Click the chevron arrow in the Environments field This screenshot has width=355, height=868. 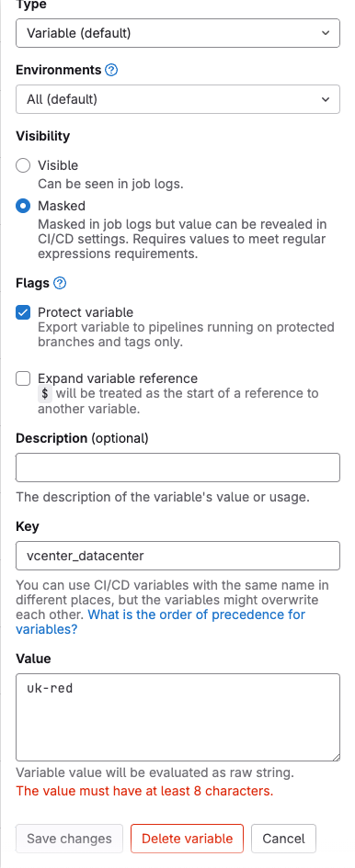tap(326, 99)
